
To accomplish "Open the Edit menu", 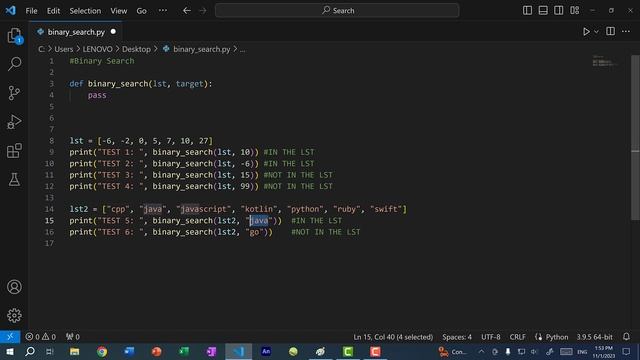I will pyautogui.click(x=53, y=11).
